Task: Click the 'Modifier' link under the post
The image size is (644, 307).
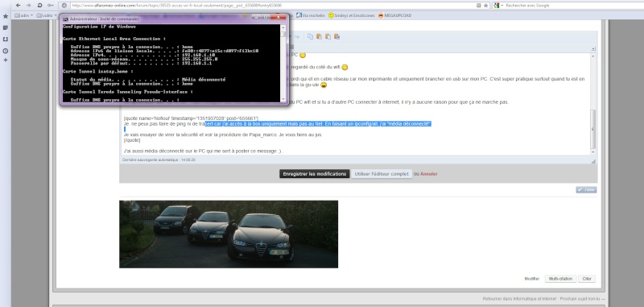Action: (531, 279)
